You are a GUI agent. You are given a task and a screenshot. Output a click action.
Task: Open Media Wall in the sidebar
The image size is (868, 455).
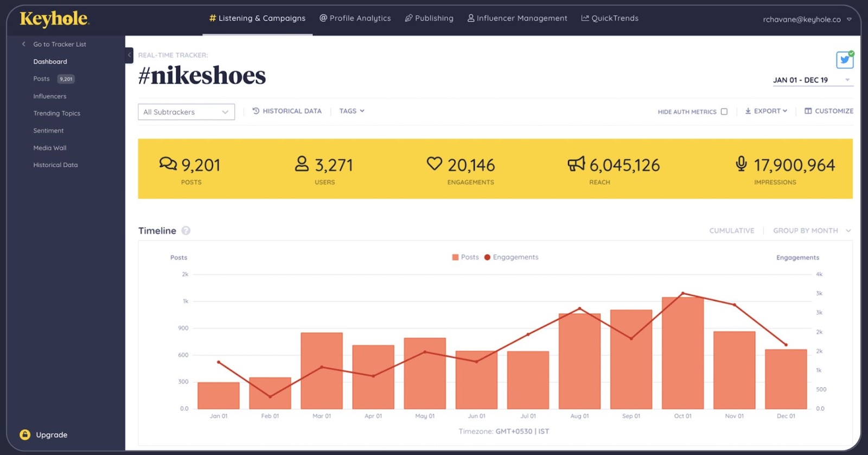[50, 148]
